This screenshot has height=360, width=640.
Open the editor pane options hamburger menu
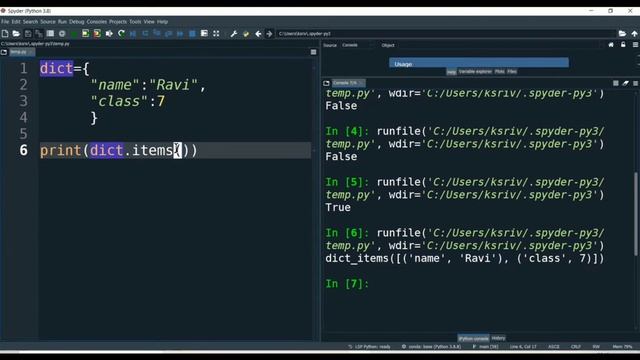tap(313, 52)
